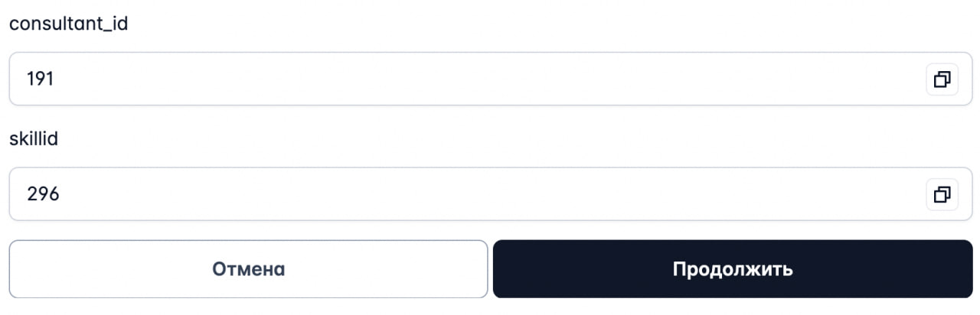This screenshot has width=980, height=315.
Task: Click the copy icon beside 191
Action: tap(942, 79)
